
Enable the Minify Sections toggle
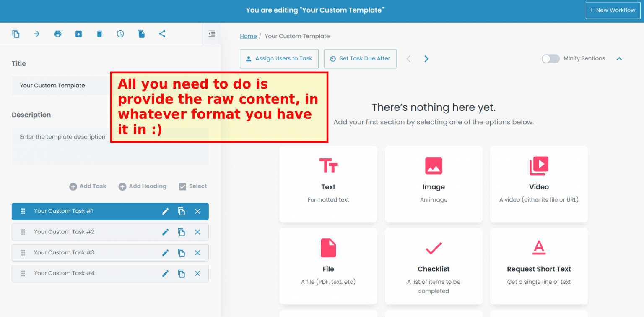pyautogui.click(x=551, y=59)
